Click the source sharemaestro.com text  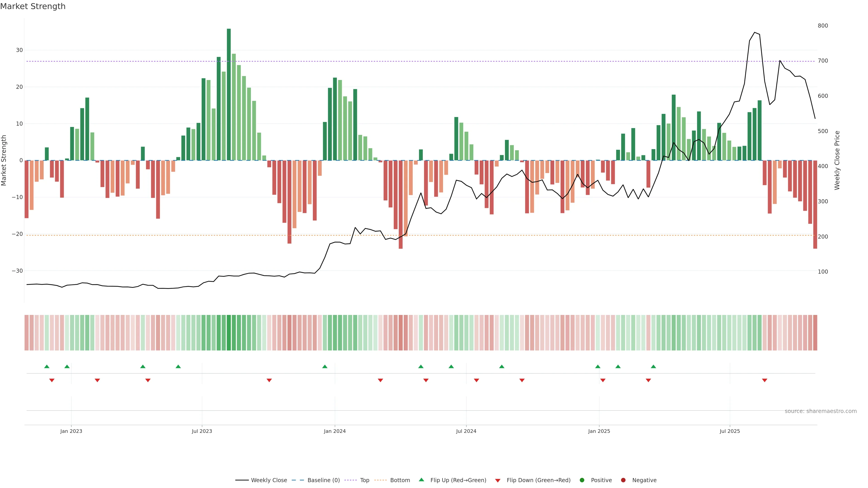(x=821, y=411)
